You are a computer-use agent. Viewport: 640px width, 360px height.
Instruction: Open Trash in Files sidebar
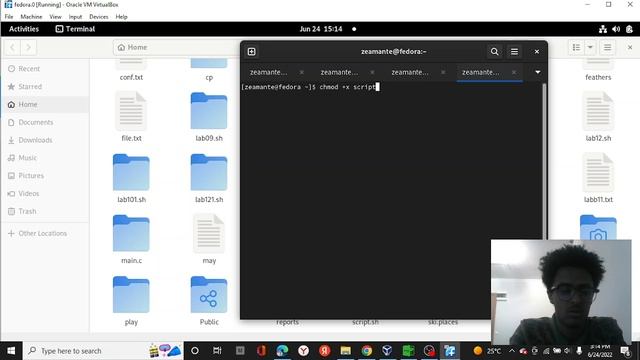[45, 211]
